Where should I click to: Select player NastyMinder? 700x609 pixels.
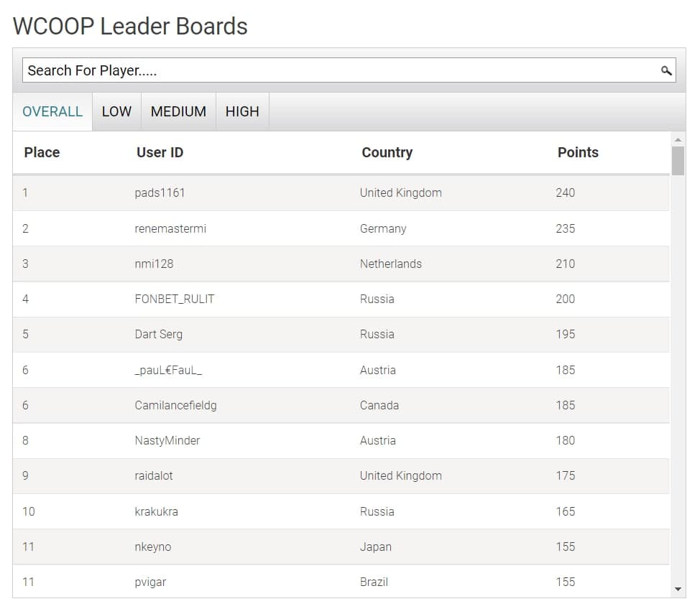click(x=167, y=440)
